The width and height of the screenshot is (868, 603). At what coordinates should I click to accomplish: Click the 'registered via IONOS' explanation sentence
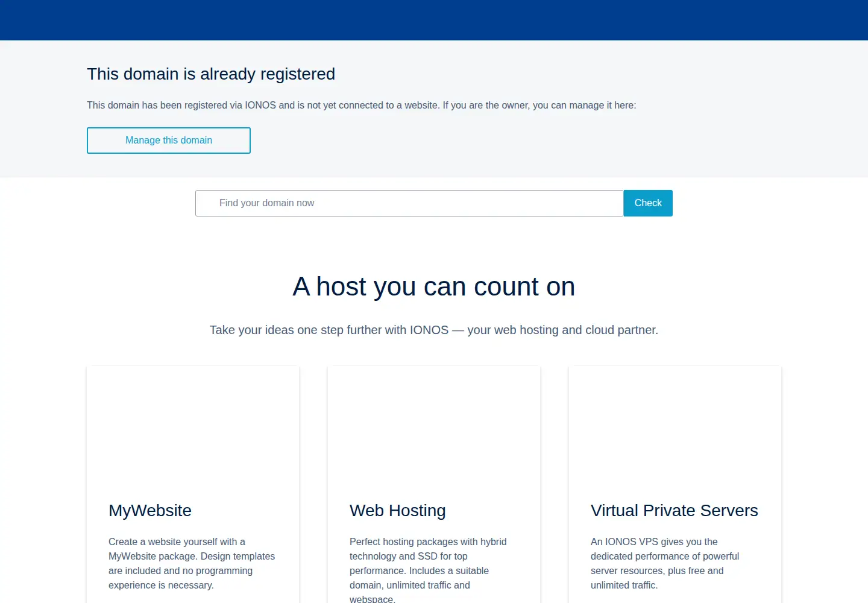[x=362, y=106]
